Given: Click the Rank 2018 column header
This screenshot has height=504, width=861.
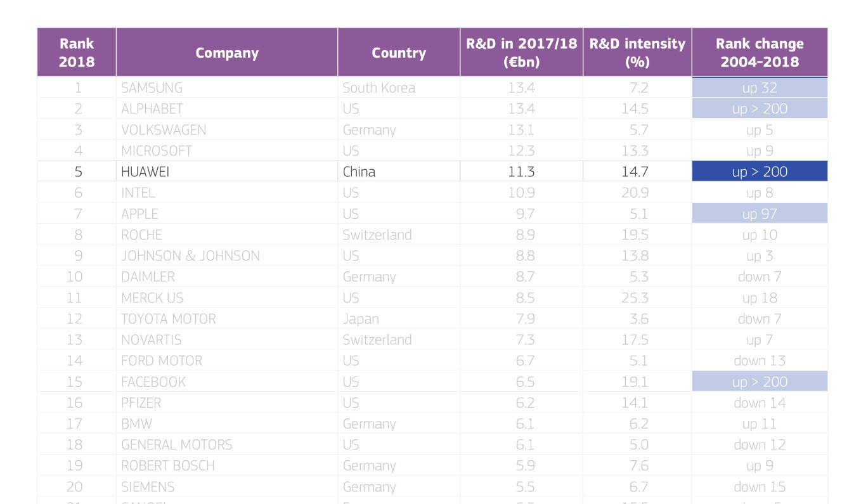Looking at the screenshot, I should click(x=77, y=53).
